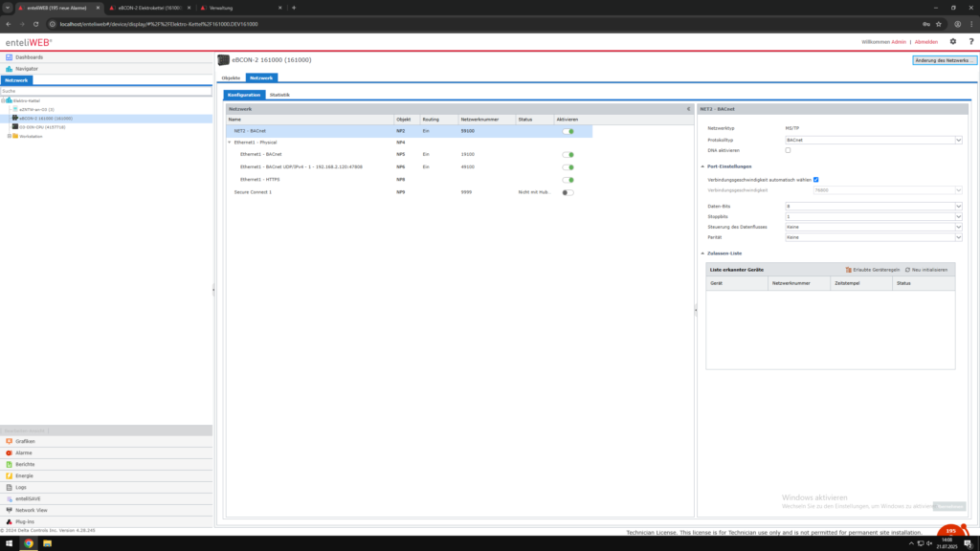
Task: Click the eBCON-2 device icon in tree
Action: [x=15, y=118]
